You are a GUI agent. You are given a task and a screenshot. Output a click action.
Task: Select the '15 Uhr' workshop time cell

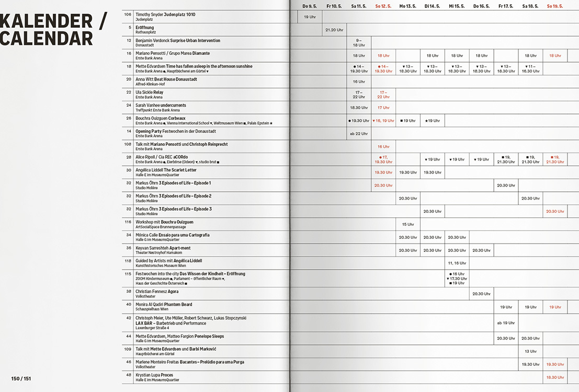coord(408,224)
